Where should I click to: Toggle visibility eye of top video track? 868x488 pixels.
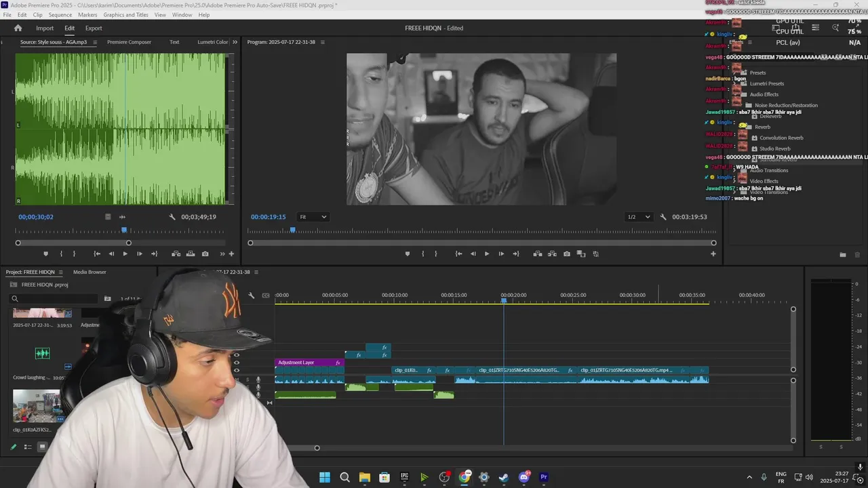click(x=237, y=354)
